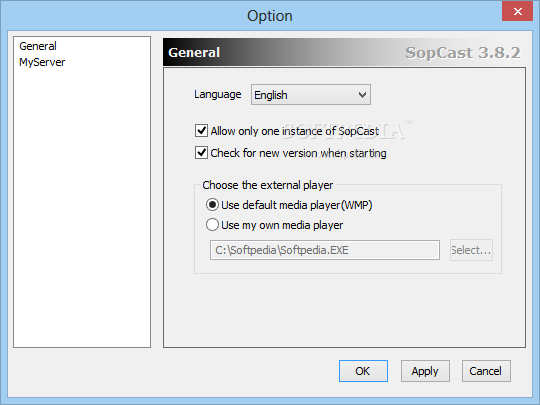Click the Select... browse button
Screen dimensions: 540x405
(471, 250)
